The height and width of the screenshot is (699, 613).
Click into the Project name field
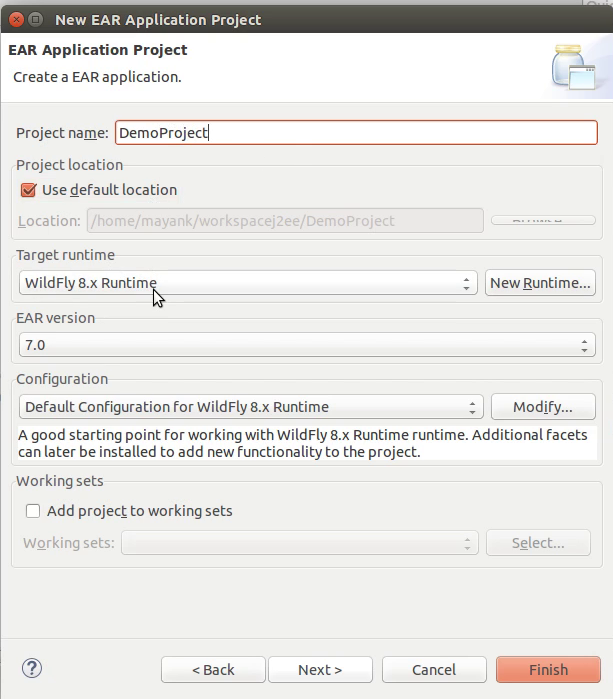356,132
